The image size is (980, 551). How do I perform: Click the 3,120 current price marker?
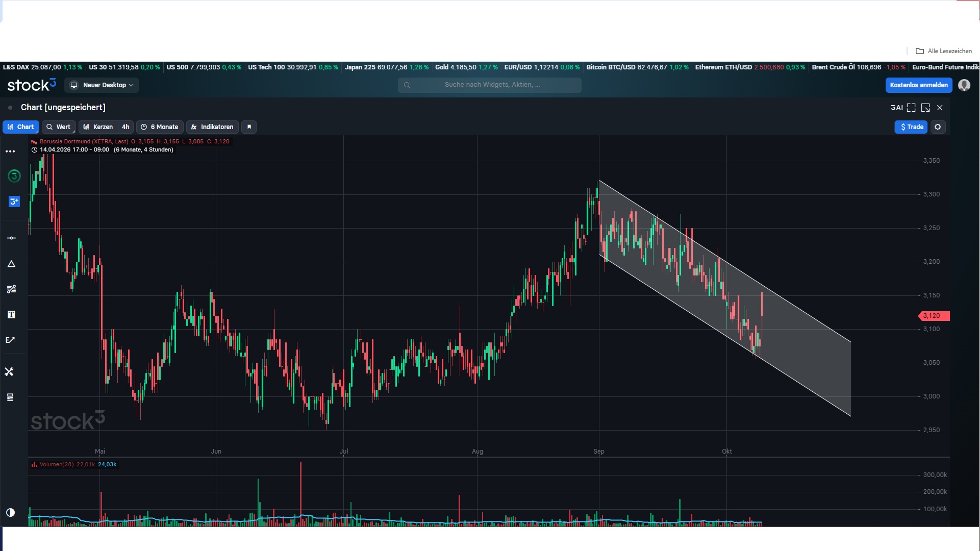click(933, 316)
